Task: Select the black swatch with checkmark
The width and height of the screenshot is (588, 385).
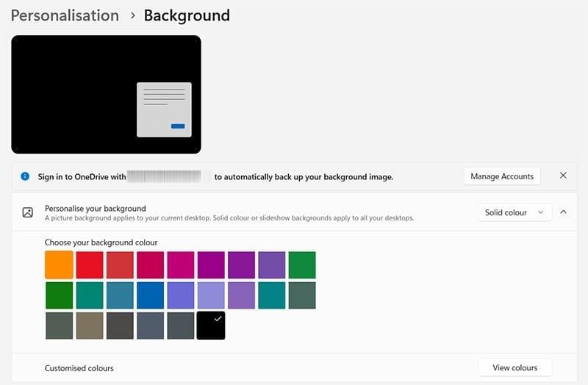Action: (211, 325)
